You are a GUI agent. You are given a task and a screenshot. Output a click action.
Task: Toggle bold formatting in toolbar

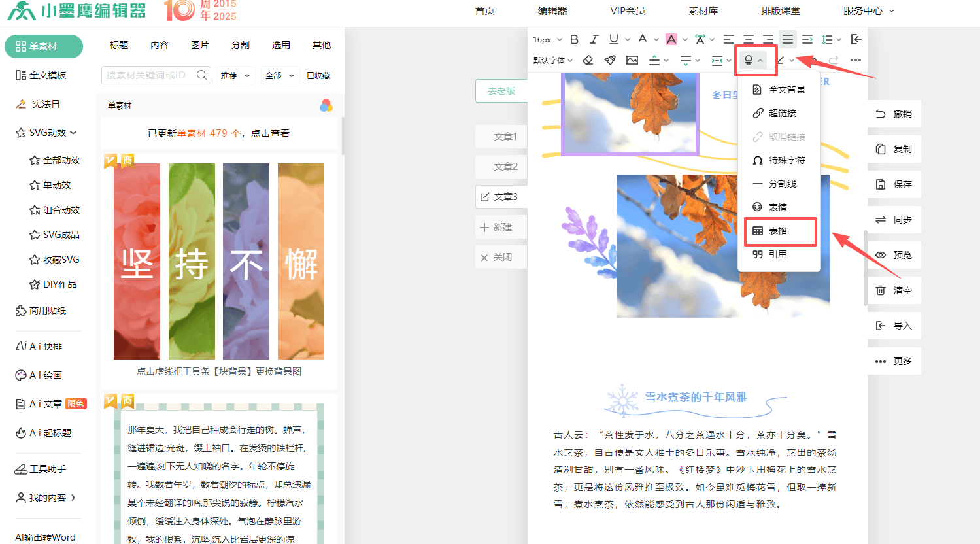[x=574, y=40]
